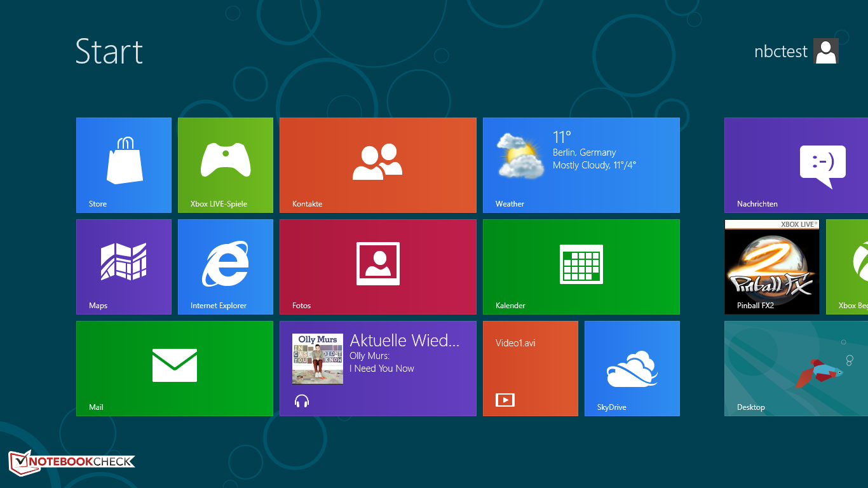Click the nbctest user name

click(781, 51)
